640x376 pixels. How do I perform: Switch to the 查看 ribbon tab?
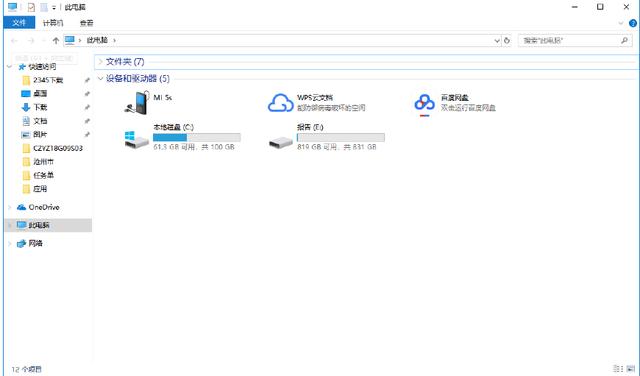86,23
